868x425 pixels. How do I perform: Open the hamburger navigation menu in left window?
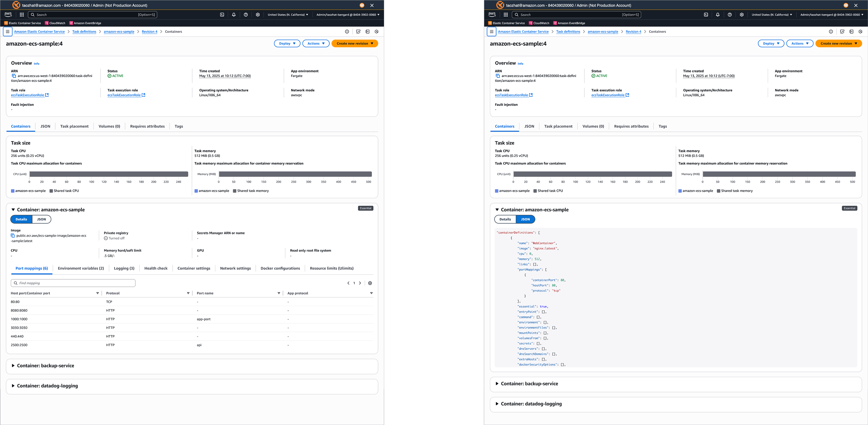click(7, 32)
